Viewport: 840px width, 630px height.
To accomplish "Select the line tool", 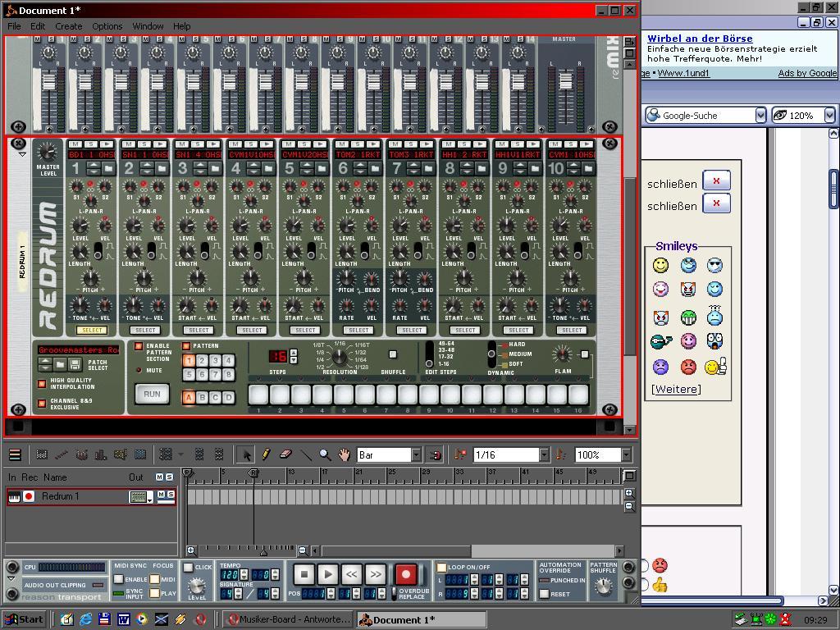I will 305,454.
